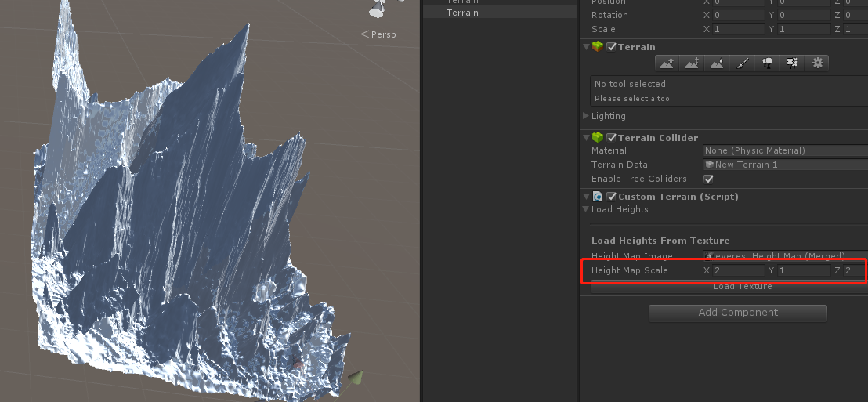Click the No tool selected message

[630, 84]
